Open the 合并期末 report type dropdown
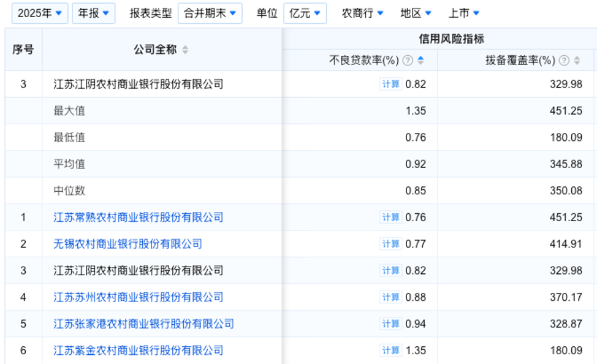 pos(210,13)
